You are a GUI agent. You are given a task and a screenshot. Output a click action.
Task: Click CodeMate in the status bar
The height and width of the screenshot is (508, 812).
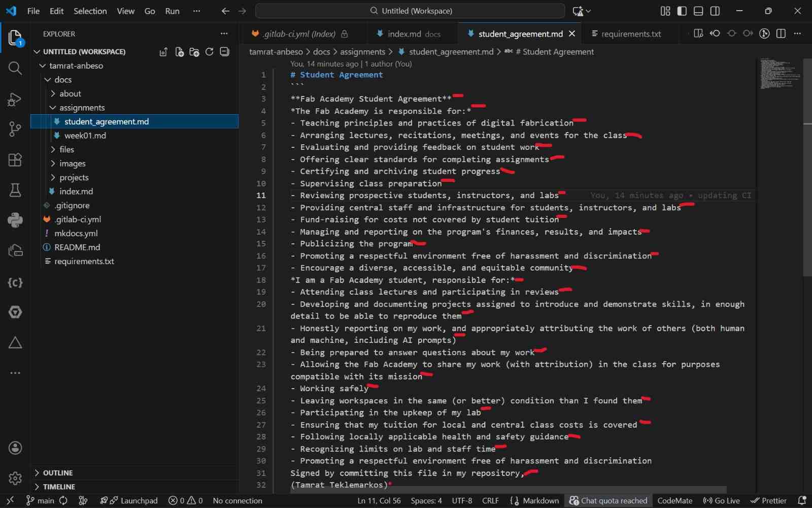(x=674, y=500)
